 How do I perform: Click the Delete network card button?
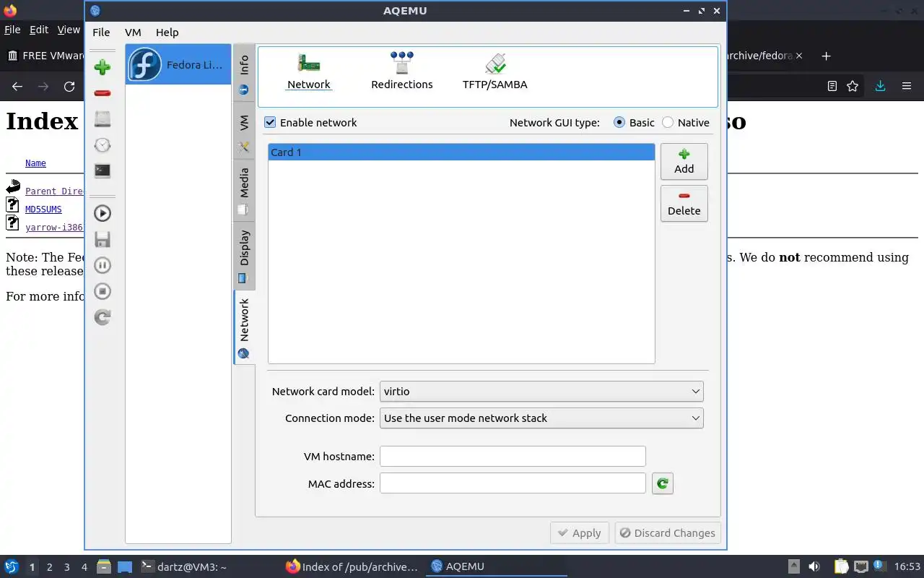pos(684,203)
